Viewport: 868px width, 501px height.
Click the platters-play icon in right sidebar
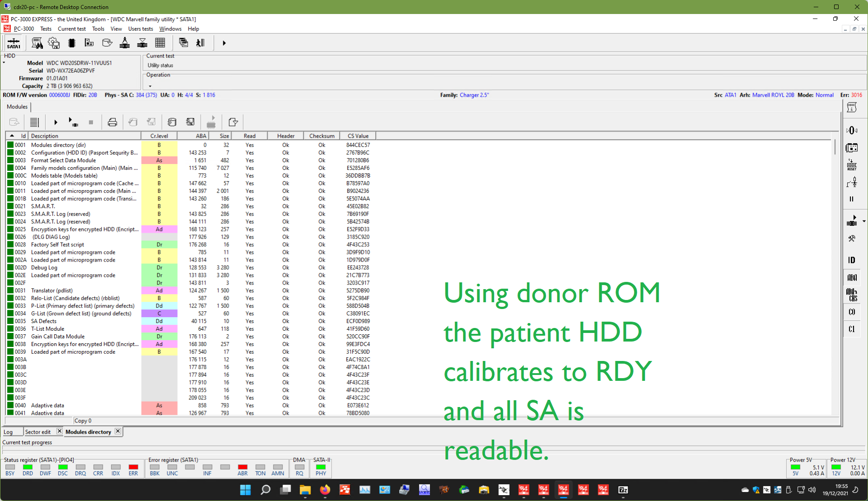pyautogui.click(x=852, y=221)
